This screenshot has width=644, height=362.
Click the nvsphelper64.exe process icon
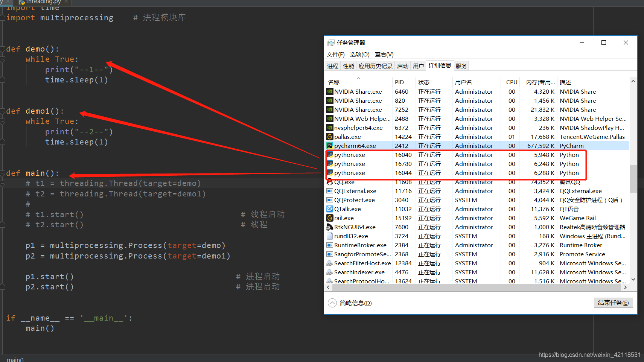tap(330, 128)
